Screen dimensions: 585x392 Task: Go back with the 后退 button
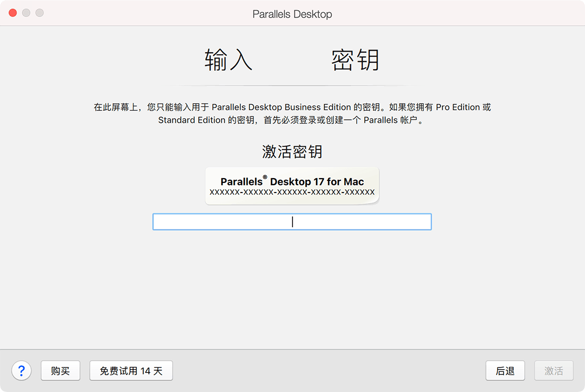pyautogui.click(x=505, y=371)
